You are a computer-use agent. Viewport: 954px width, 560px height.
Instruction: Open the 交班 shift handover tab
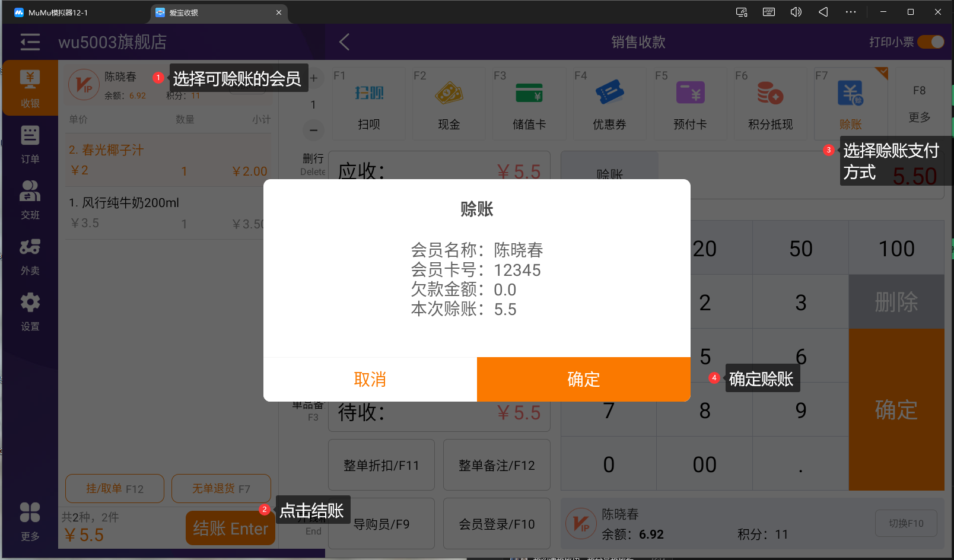pyautogui.click(x=30, y=200)
